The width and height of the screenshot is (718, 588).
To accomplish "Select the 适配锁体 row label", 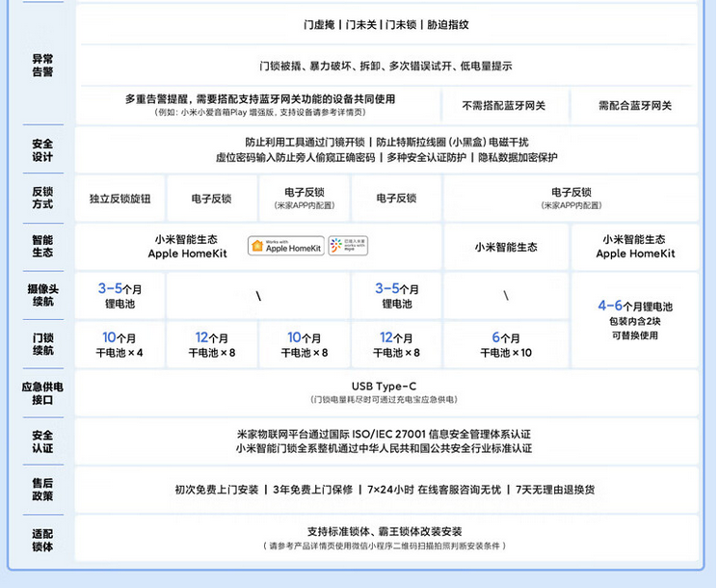I will click(42, 541).
